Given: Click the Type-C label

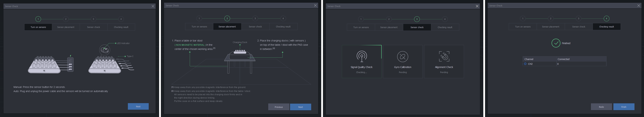Looking at the screenshot, I should [x=130, y=56].
